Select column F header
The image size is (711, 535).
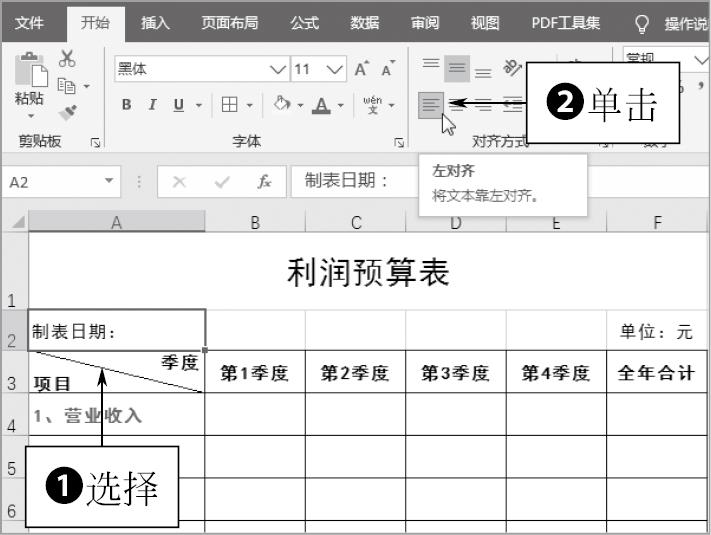click(657, 222)
